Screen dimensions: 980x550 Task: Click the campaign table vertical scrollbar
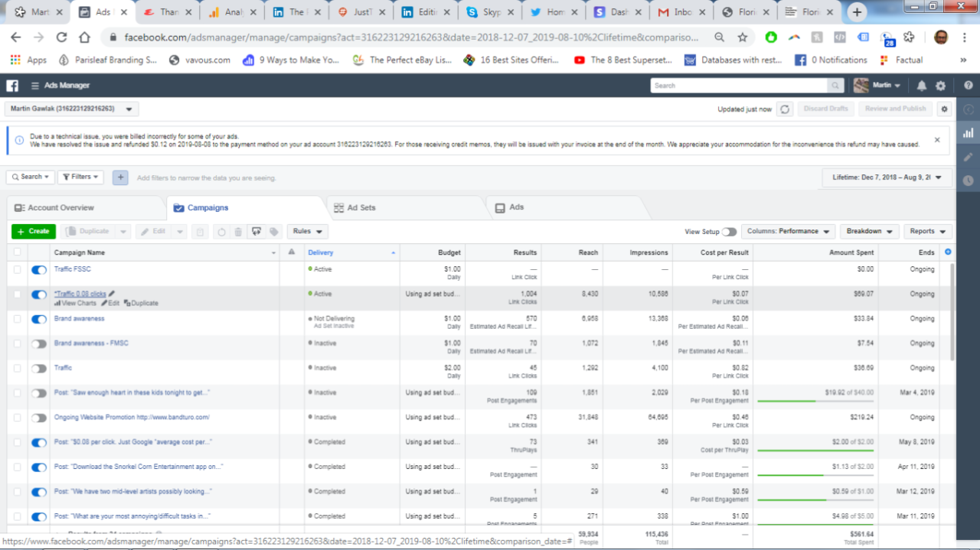point(952,312)
